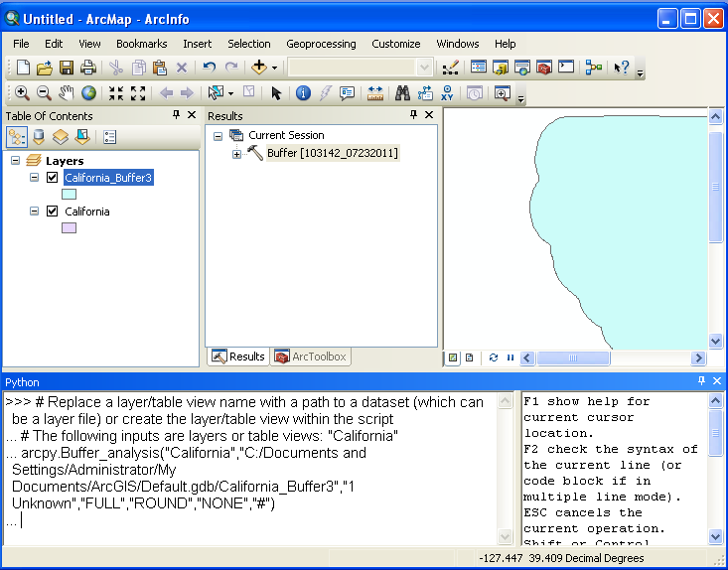Switch to the ArcToolbox tab

311,356
